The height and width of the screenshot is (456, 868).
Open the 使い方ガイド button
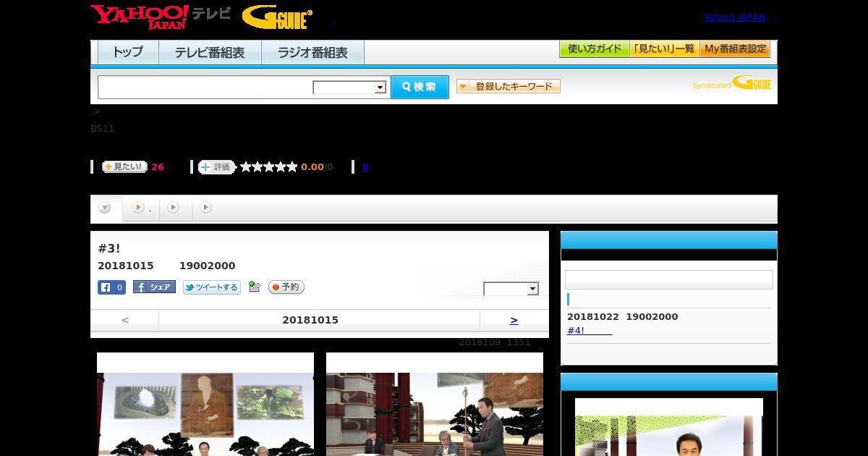pos(594,49)
